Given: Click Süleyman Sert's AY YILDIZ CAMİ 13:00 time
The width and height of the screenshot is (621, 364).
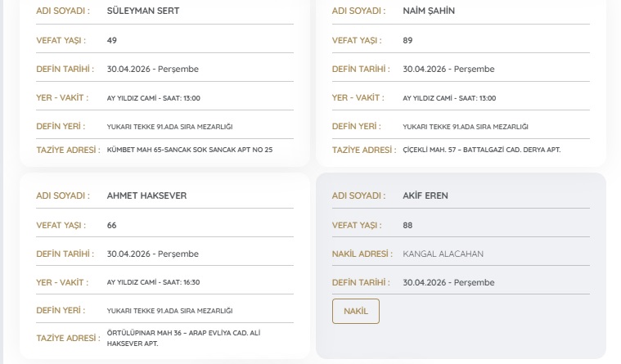Looking at the screenshot, I should pyautogui.click(x=153, y=98).
